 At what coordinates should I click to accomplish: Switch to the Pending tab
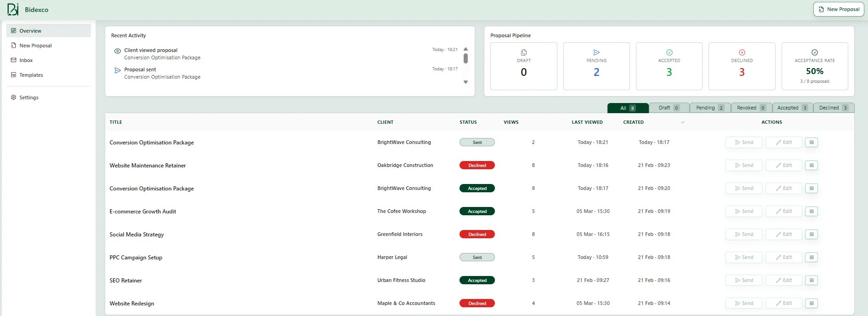(709, 108)
